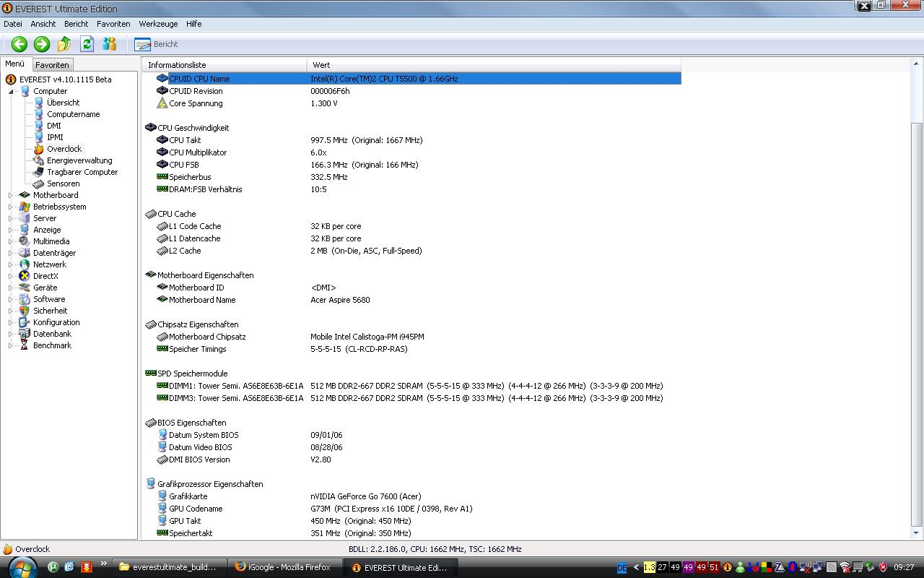Click the Up level toolbar icon
The height and width of the screenshot is (578, 924).
pos(64,44)
